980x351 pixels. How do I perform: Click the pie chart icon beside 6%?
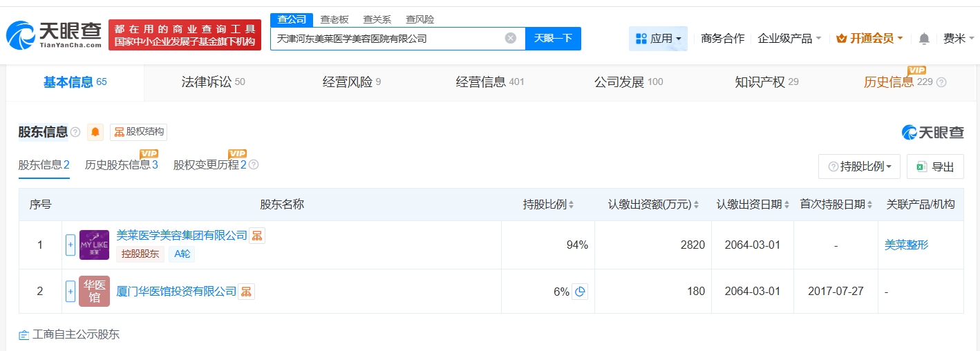pos(580,292)
